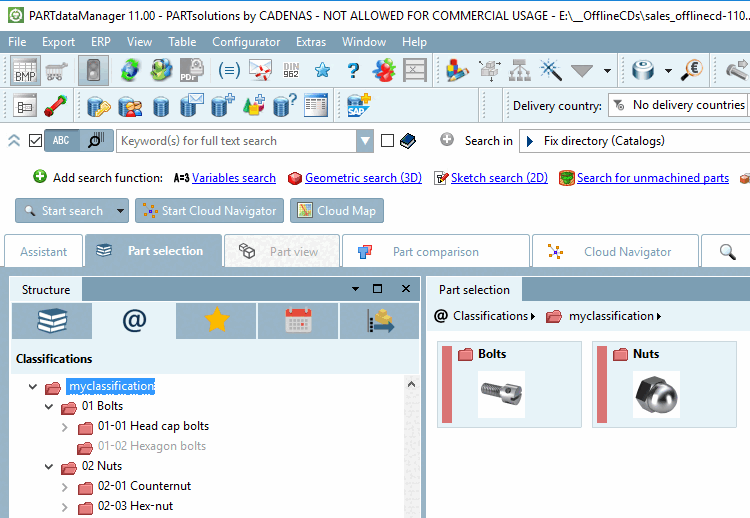Click the Cloud Map button
The width and height of the screenshot is (750, 518).
point(337,210)
